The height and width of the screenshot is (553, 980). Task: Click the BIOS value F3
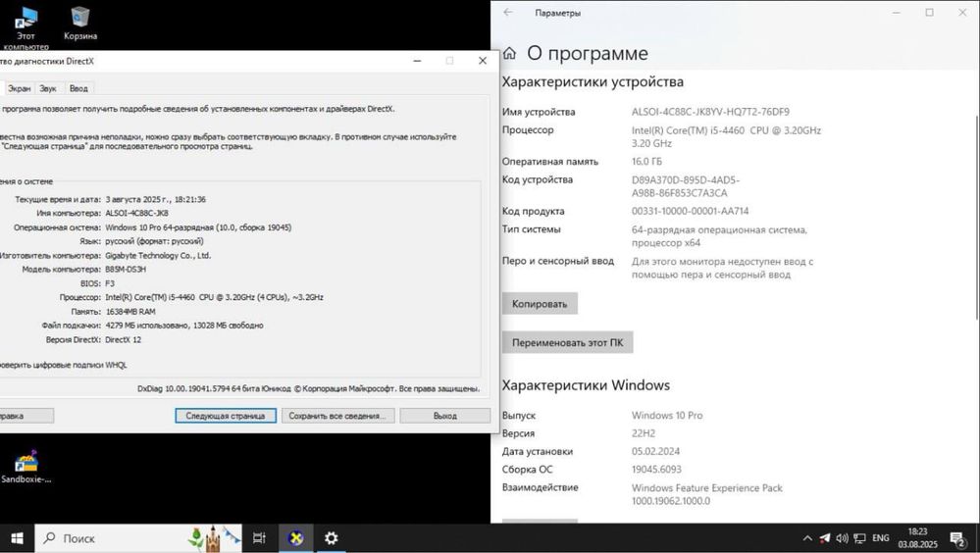pos(110,283)
